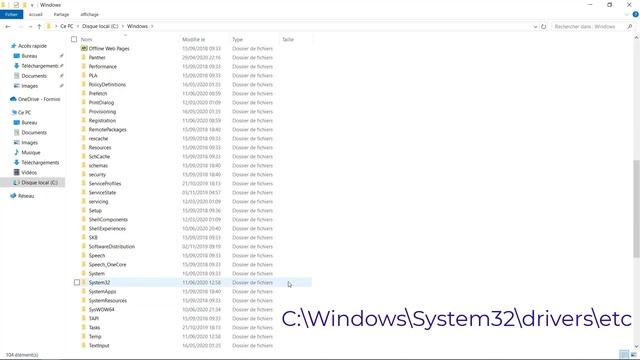Open Accès rapide in navigation pane

click(x=32, y=46)
